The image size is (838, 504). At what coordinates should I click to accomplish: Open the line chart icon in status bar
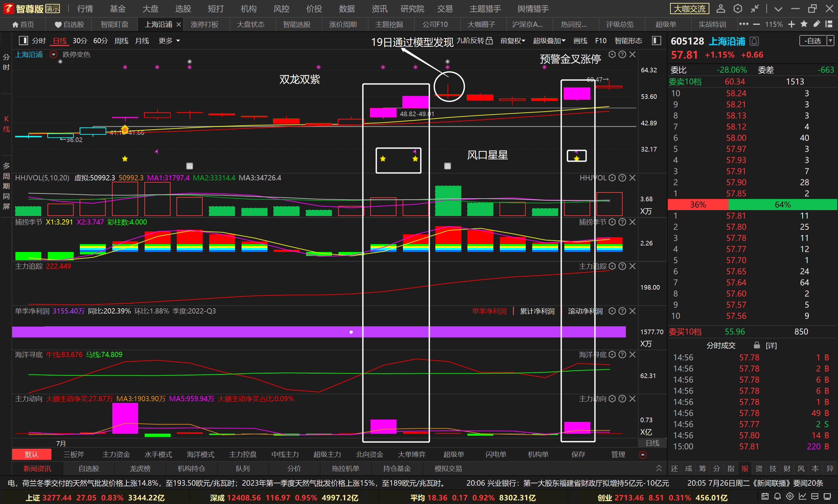pos(802,496)
